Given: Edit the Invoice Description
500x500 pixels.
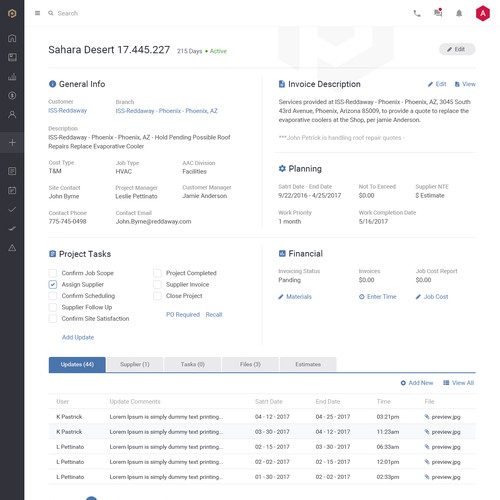Looking at the screenshot, I should 437,84.
